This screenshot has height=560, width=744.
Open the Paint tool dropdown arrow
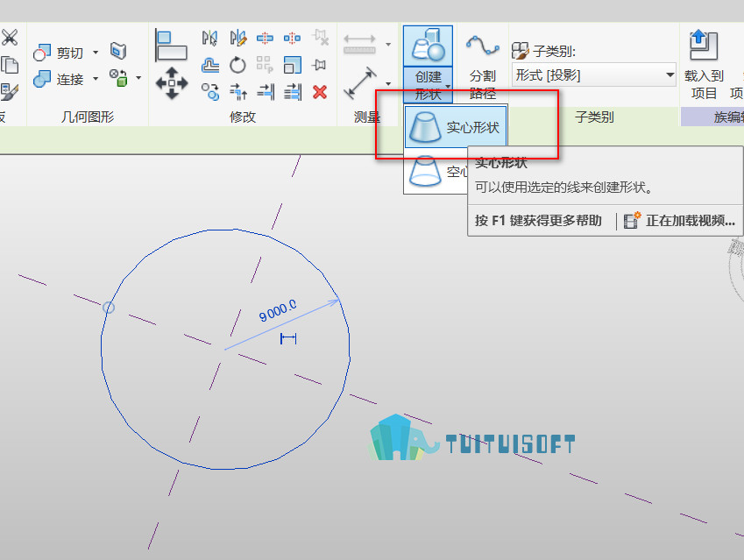pyautogui.click(x=138, y=77)
